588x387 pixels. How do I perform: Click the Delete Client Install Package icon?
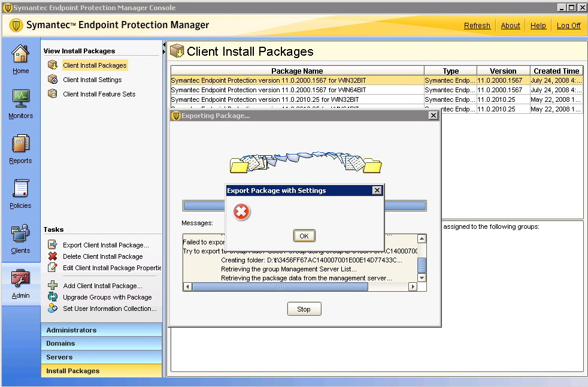pos(52,256)
